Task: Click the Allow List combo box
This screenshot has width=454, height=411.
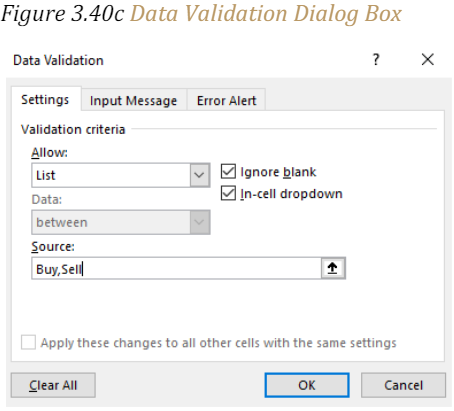Action: [121, 175]
